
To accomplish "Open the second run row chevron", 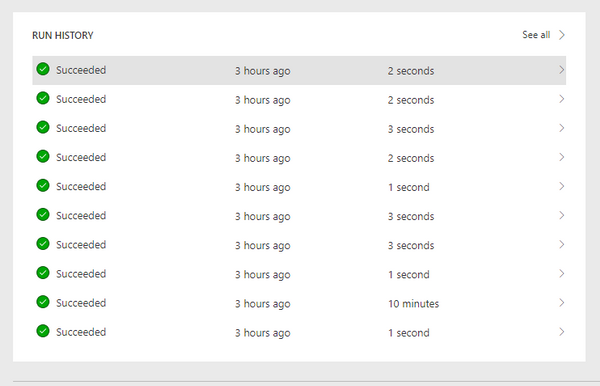I will click(561, 99).
